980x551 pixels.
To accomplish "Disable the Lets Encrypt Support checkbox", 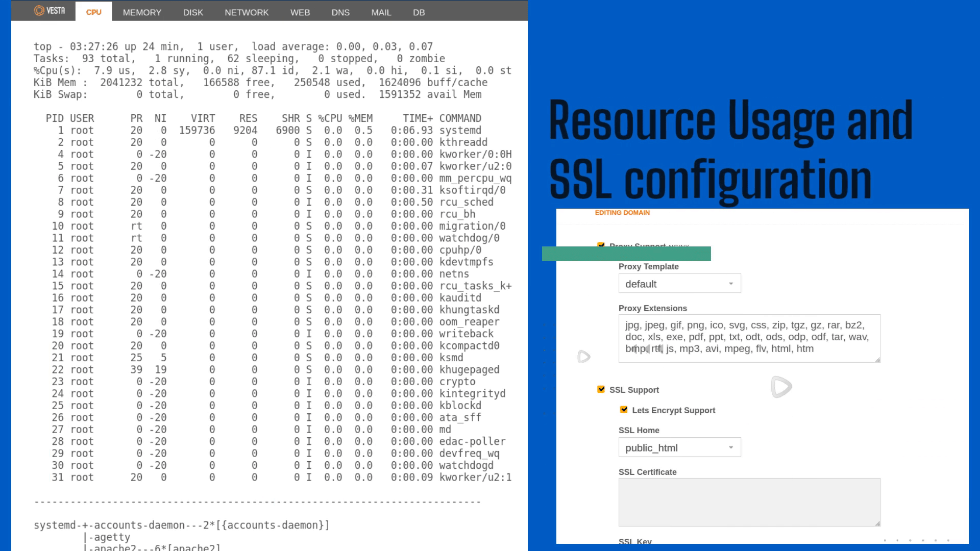I will pyautogui.click(x=623, y=410).
